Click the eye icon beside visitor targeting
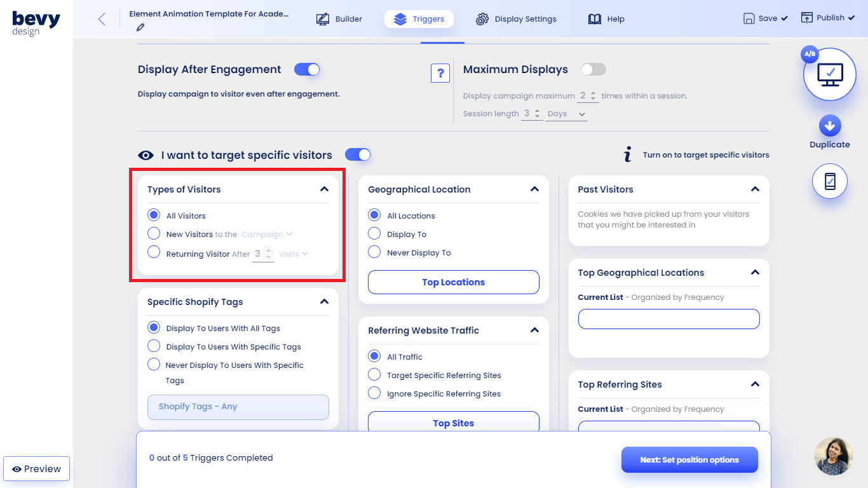The image size is (868, 488). coord(146,154)
